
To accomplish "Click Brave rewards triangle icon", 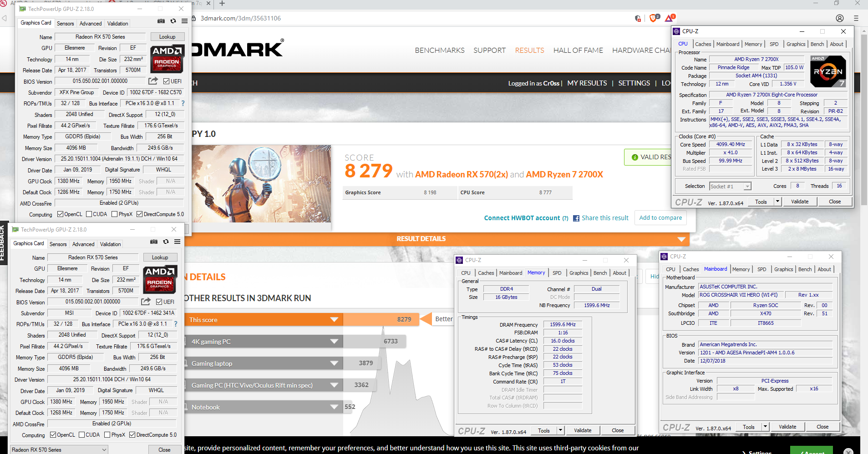I will (x=670, y=18).
